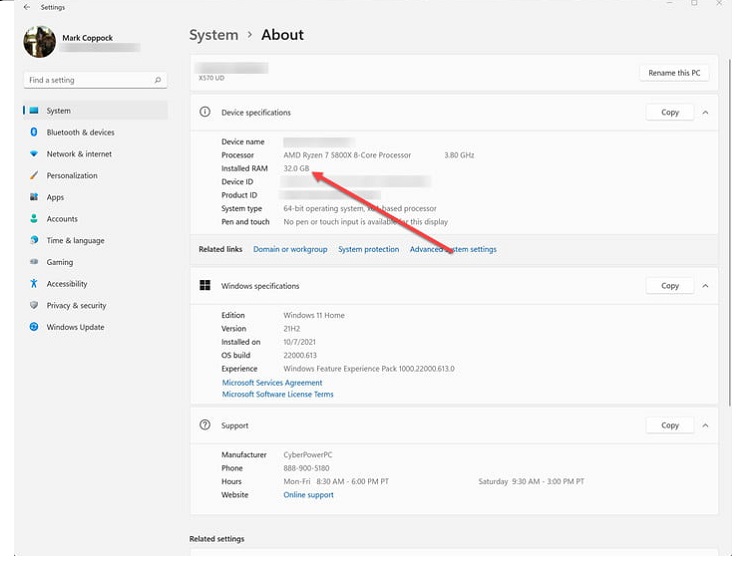Copy the Device specifications

tap(670, 113)
